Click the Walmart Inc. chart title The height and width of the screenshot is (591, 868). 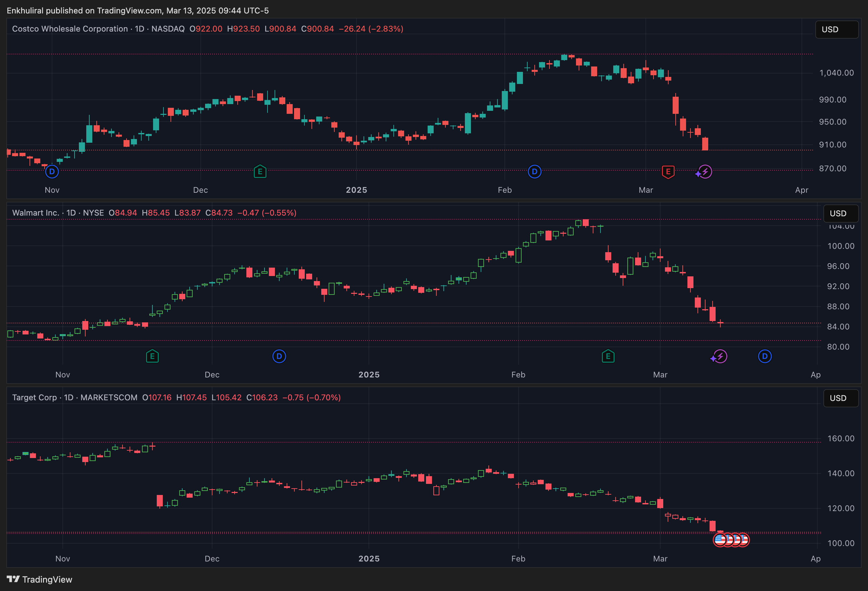(x=36, y=213)
